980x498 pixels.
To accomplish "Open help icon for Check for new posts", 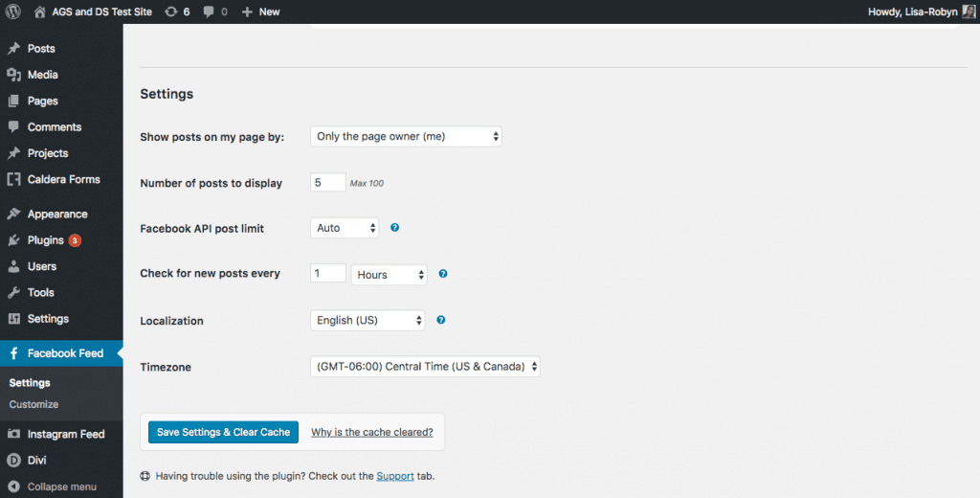I will coord(442,273).
